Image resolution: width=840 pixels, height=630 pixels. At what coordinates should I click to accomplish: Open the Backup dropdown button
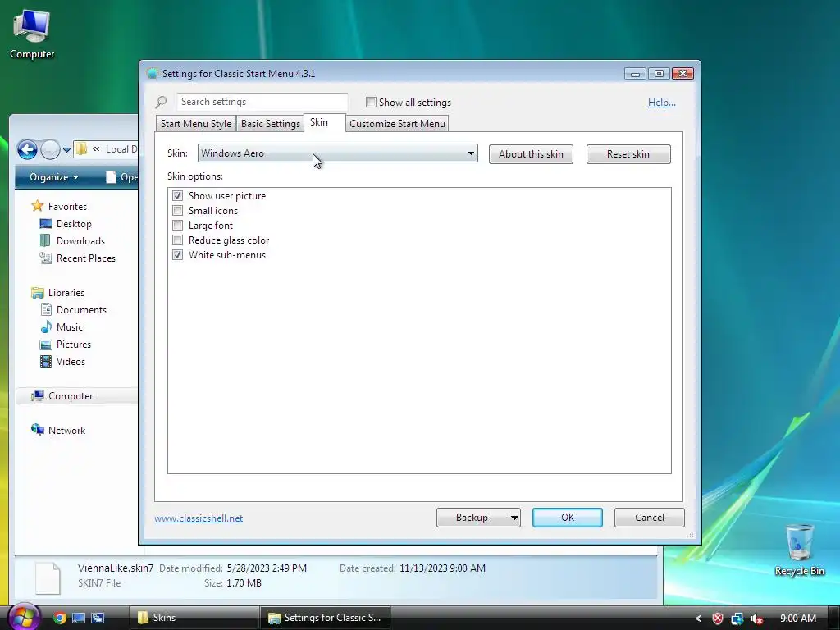478,518
